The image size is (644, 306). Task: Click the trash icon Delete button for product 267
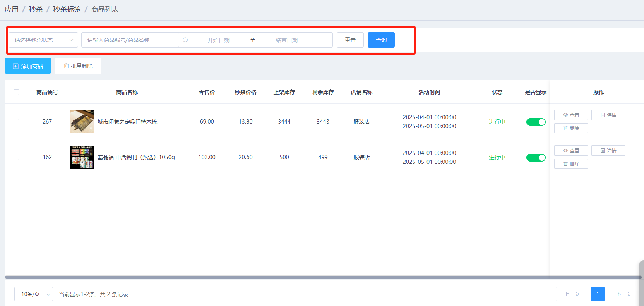click(x=571, y=128)
